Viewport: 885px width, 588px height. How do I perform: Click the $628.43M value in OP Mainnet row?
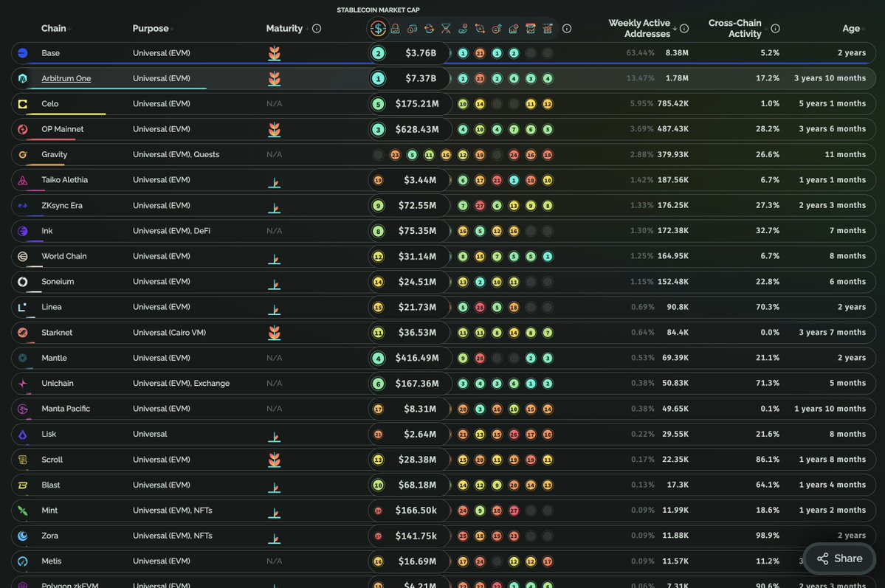(x=417, y=129)
